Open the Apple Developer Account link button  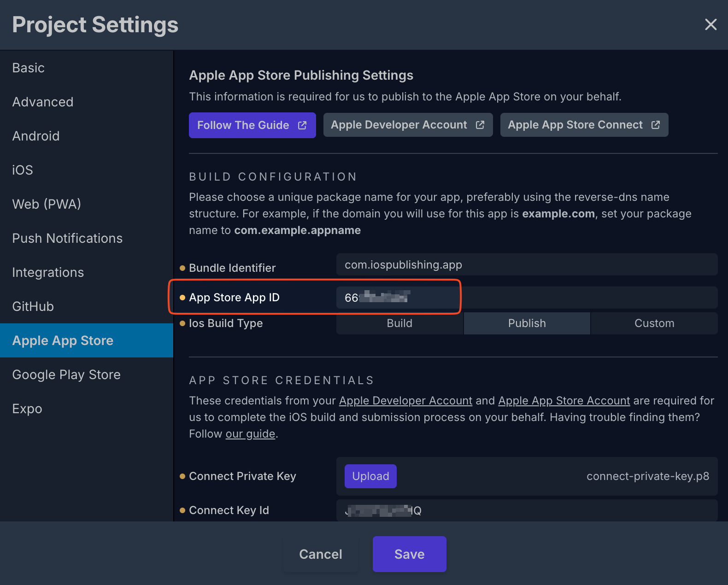(408, 125)
